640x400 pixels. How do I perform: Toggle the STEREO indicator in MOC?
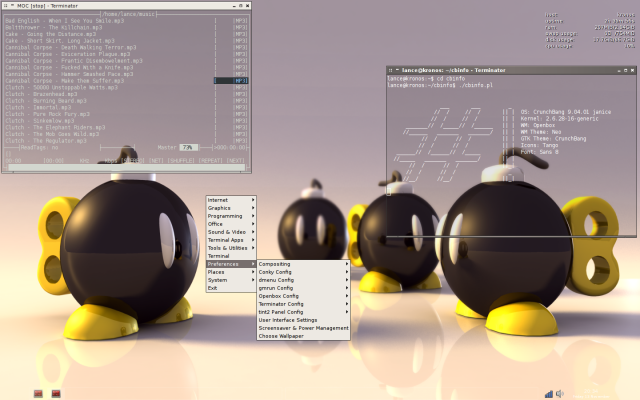(x=133, y=160)
